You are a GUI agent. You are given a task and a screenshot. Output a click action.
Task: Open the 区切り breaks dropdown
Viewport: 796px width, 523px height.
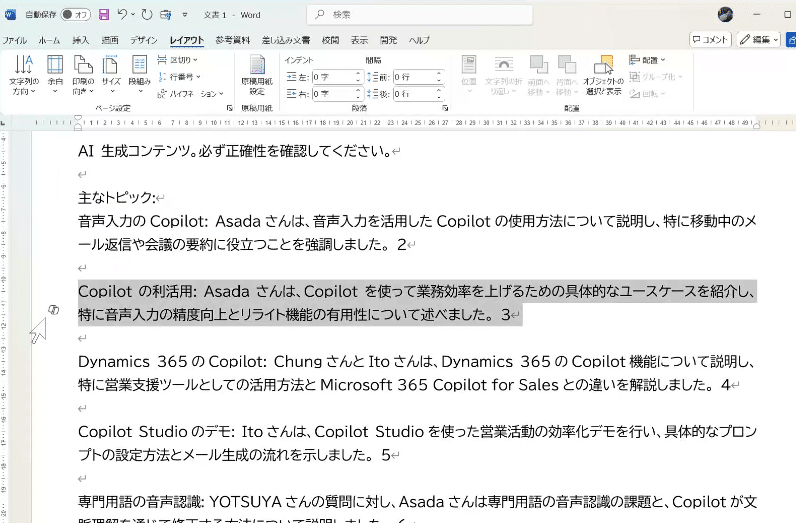pyautogui.click(x=178, y=60)
